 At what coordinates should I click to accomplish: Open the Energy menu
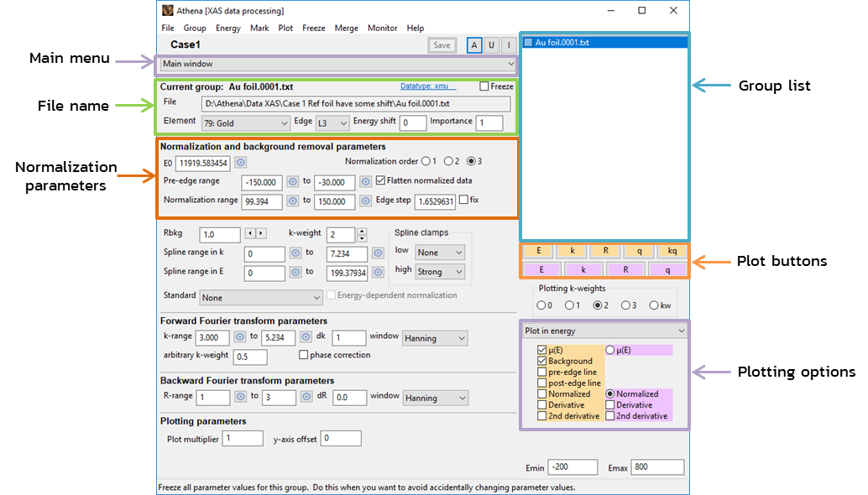click(x=228, y=28)
